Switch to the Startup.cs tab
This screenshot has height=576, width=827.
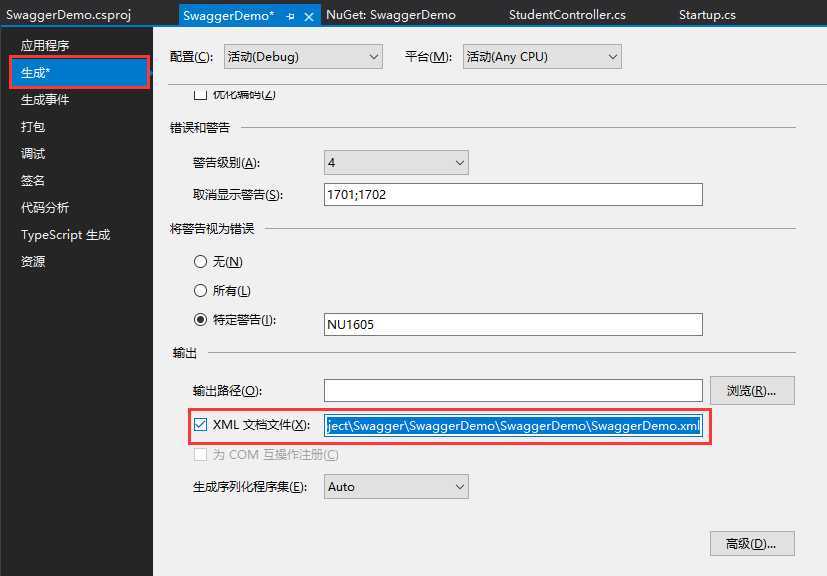[707, 15]
